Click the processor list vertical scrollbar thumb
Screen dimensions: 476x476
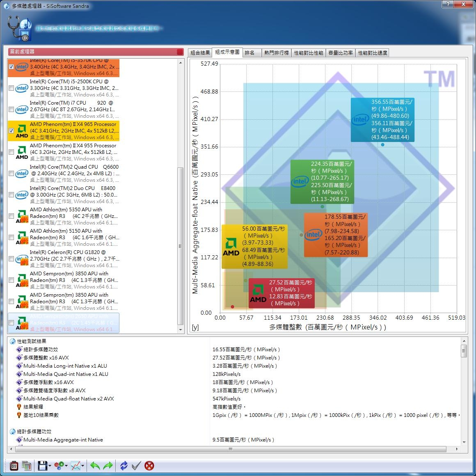(x=181, y=246)
